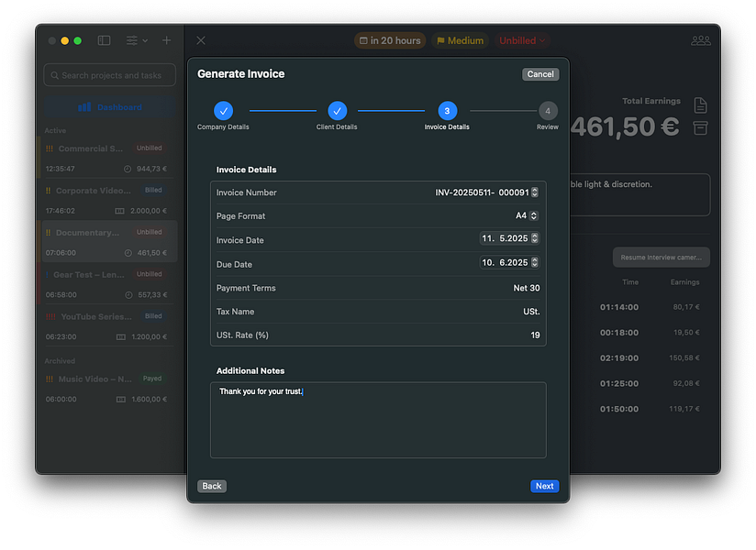The image size is (756, 550).
Task: Click the team members icon
Action: [700, 40]
